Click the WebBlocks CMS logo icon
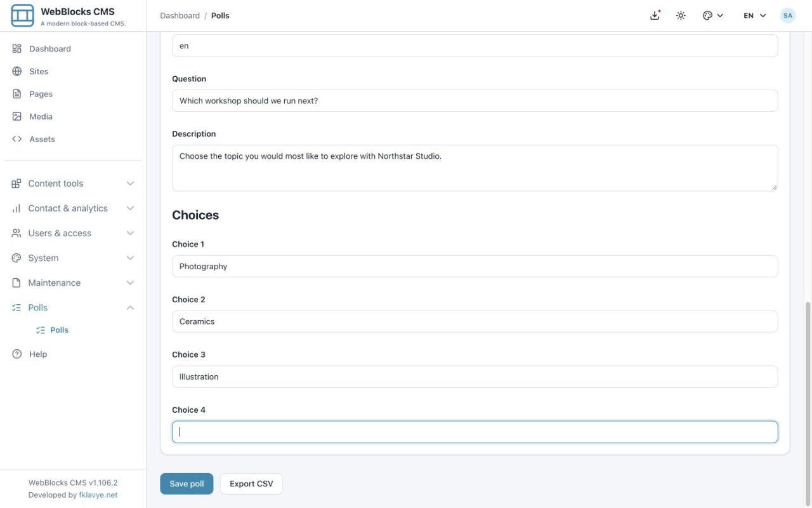Viewport: 812px width, 508px height. (23, 15)
